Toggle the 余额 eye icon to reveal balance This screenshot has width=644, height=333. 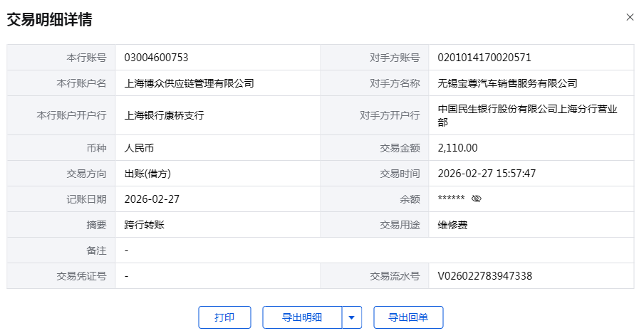click(477, 199)
